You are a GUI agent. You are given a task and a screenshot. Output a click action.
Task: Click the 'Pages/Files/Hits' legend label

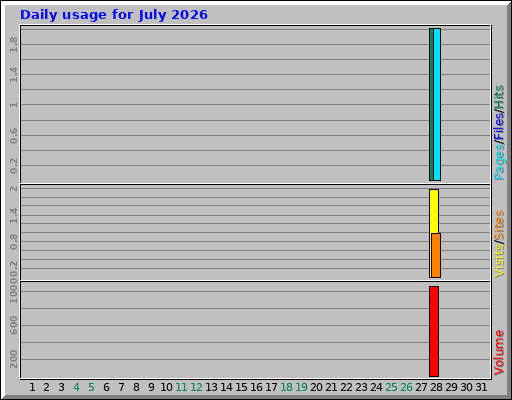point(499,133)
